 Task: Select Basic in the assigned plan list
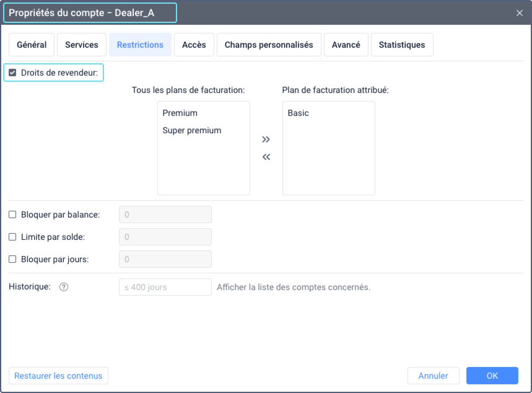pyautogui.click(x=297, y=113)
